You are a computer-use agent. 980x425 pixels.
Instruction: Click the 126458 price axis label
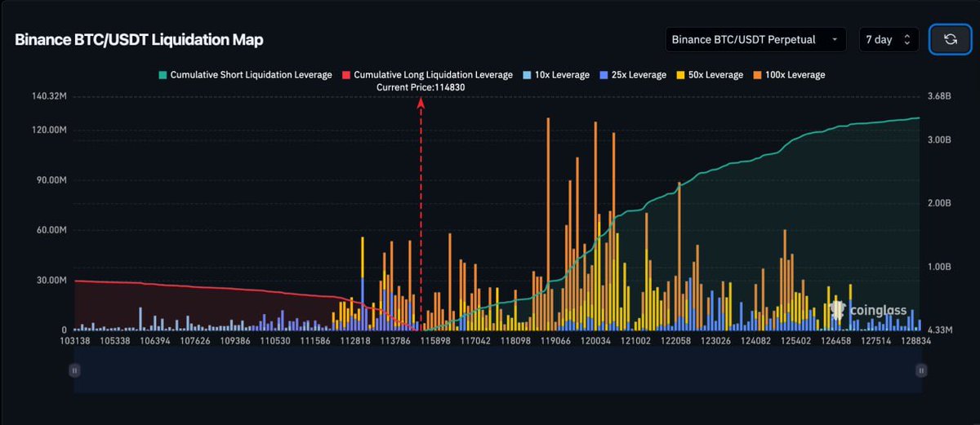tap(835, 342)
